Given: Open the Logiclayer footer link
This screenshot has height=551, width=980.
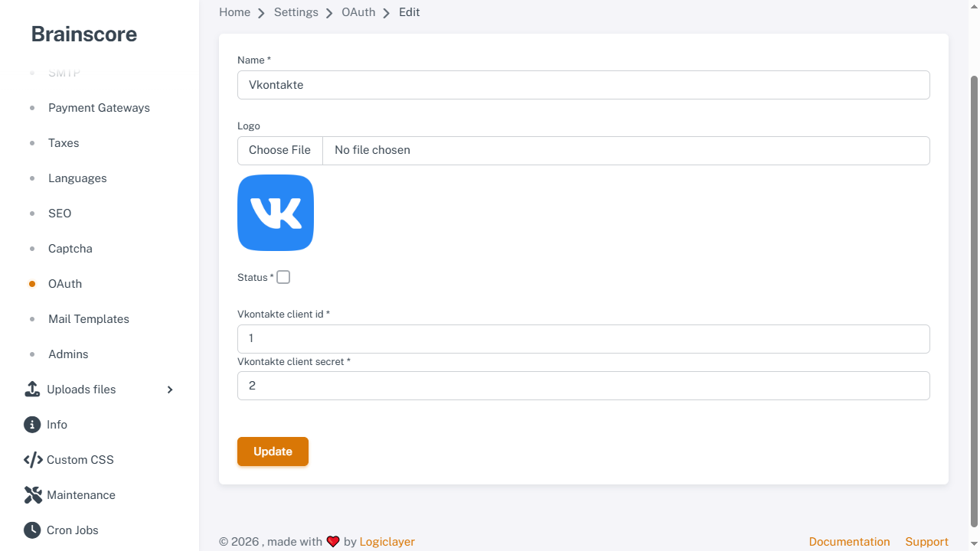Looking at the screenshot, I should click(x=387, y=542).
